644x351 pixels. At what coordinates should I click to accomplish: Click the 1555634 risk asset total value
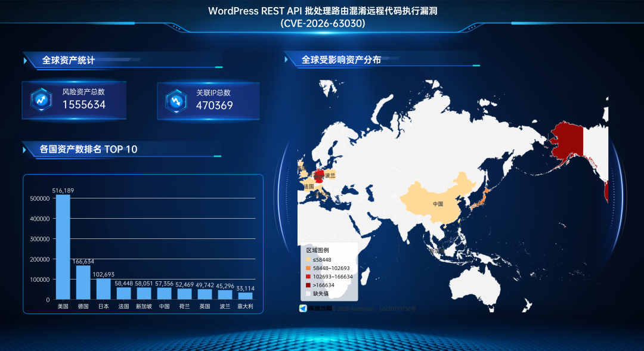[x=84, y=105]
